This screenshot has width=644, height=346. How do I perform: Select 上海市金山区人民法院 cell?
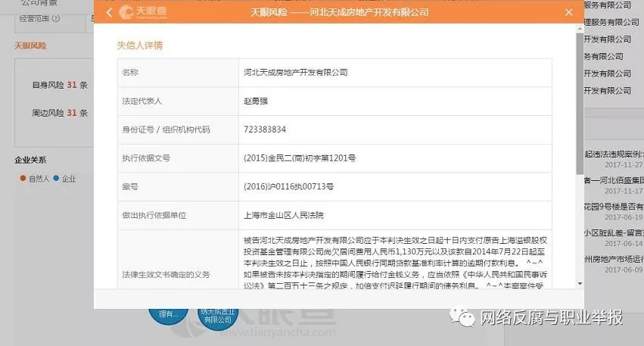click(395, 215)
